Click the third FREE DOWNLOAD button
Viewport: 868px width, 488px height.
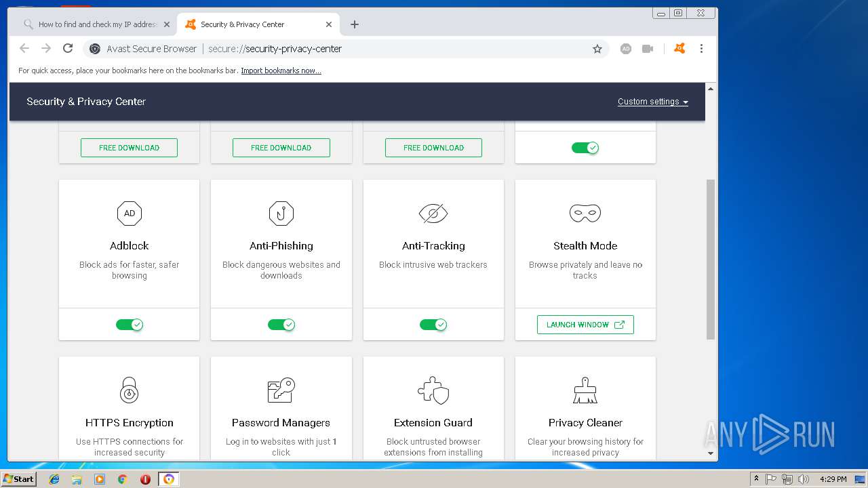click(x=433, y=148)
